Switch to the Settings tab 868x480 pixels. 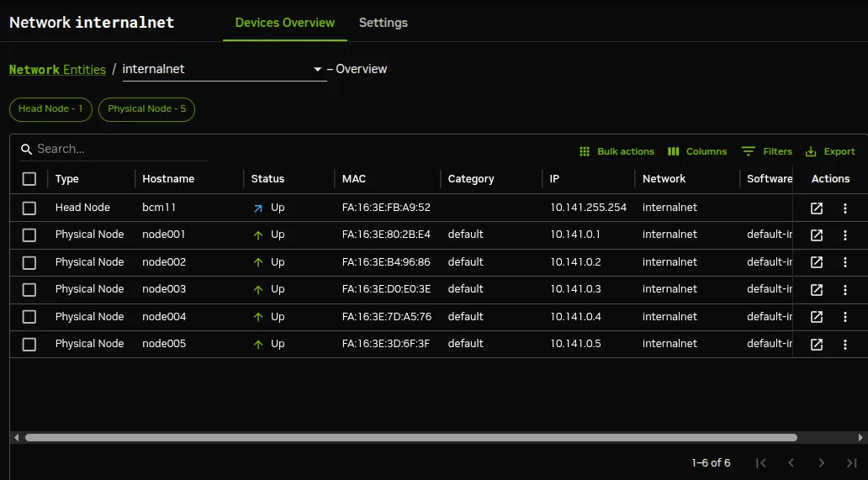383,23
